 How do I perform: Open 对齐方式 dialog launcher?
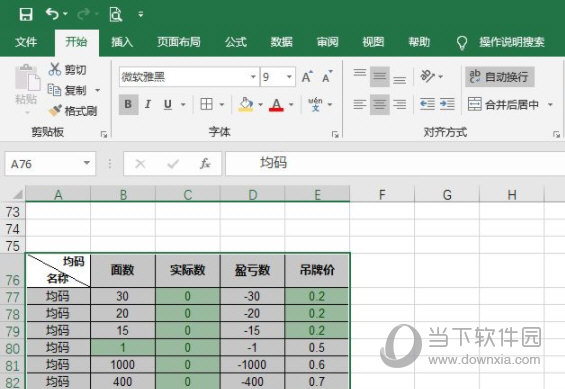click(556, 134)
